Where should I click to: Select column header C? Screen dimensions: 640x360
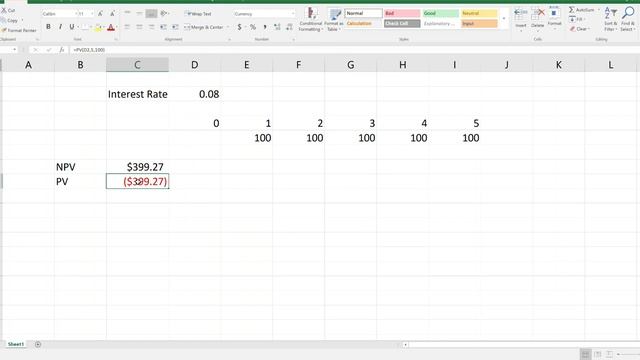(x=137, y=65)
